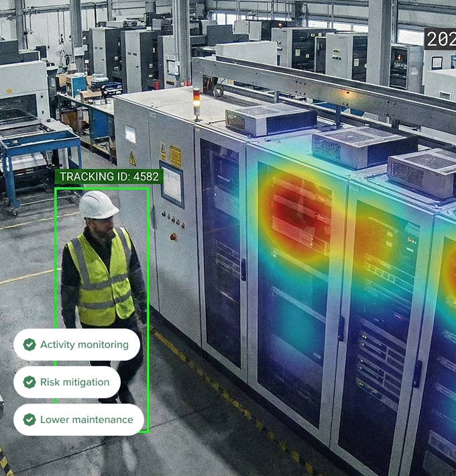Click the checkmark icon beside Lower maintenance
The image size is (456, 476).
pos(30,420)
